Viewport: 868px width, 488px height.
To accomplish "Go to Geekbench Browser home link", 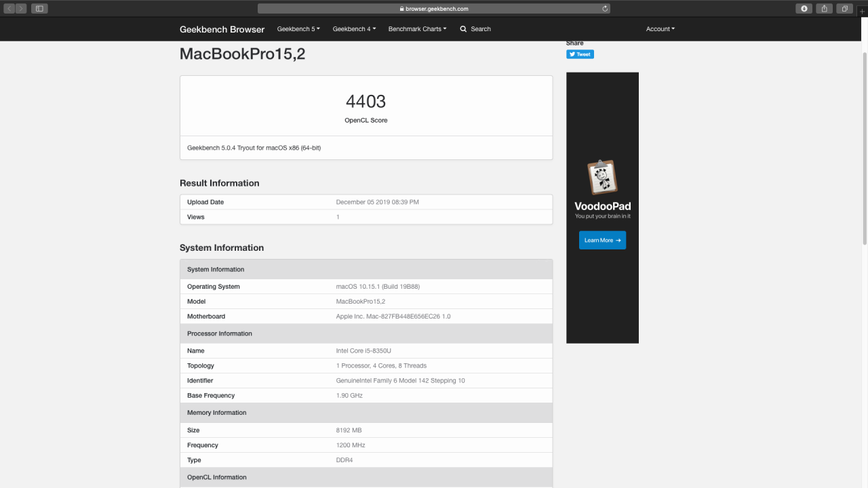I will [x=222, y=29].
